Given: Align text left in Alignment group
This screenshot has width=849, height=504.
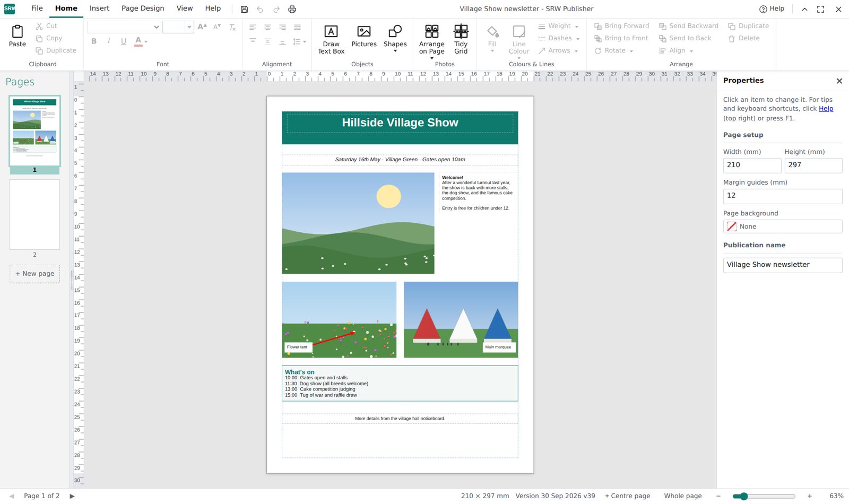Looking at the screenshot, I should [253, 27].
